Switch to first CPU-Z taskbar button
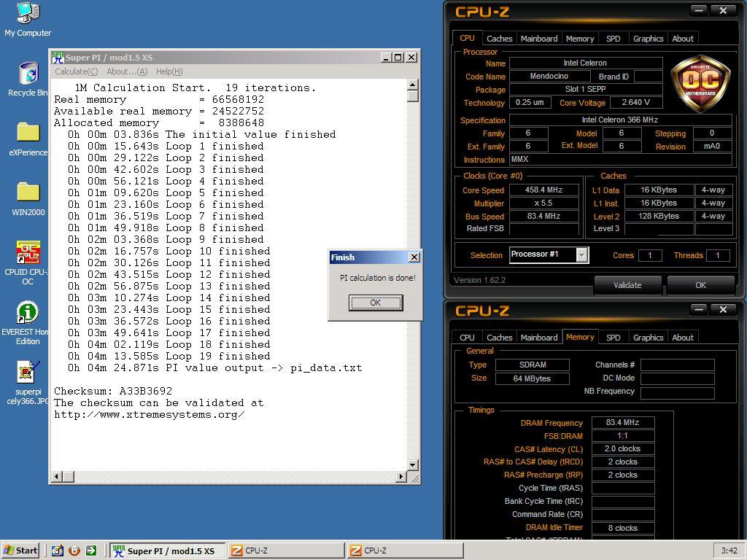The image size is (747, 560). coord(286,551)
